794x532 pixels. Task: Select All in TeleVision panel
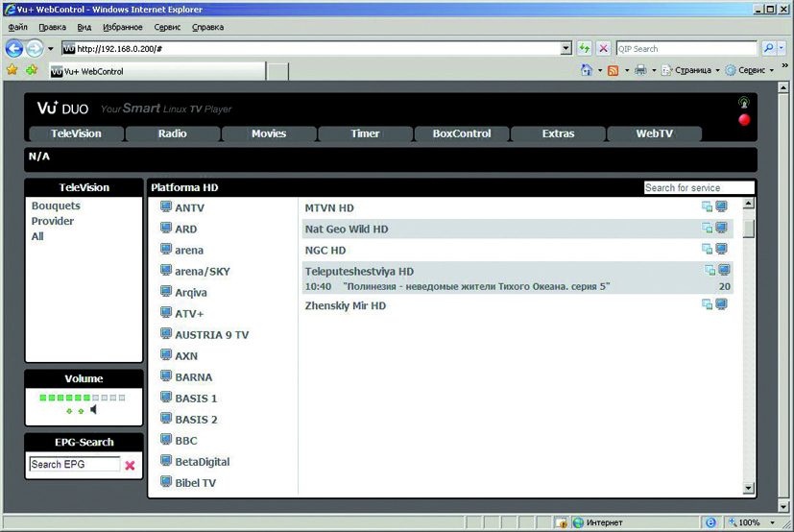(37, 236)
